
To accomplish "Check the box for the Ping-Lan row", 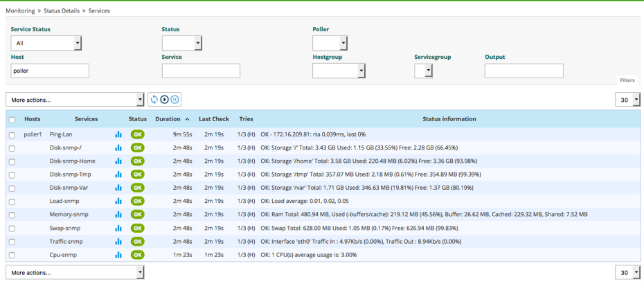I will (12, 135).
